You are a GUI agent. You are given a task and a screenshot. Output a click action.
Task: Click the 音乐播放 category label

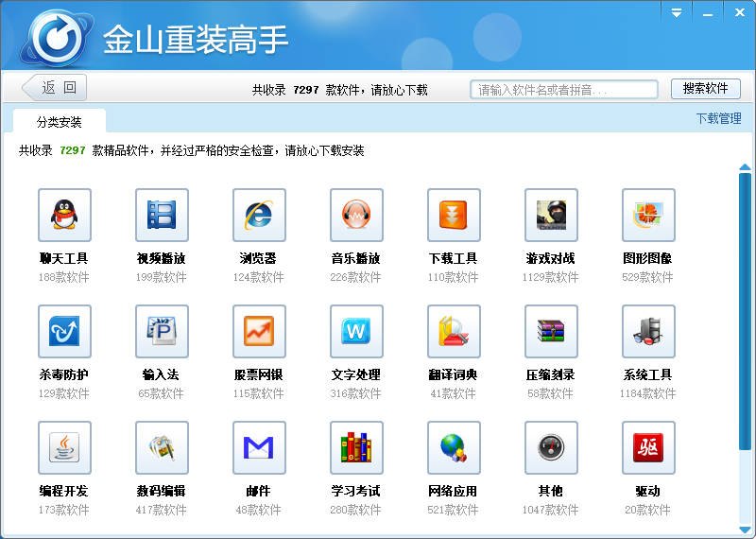click(x=356, y=259)
